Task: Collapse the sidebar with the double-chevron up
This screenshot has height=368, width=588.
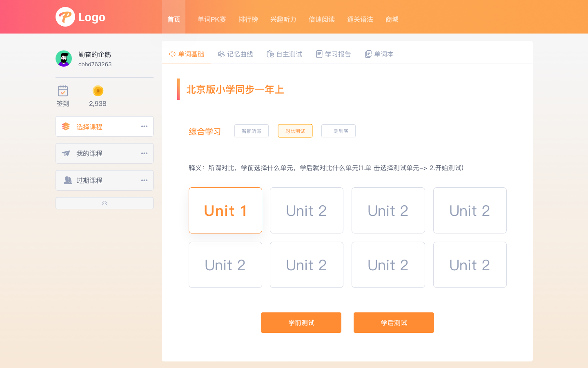Action: (x=105, y=203)
